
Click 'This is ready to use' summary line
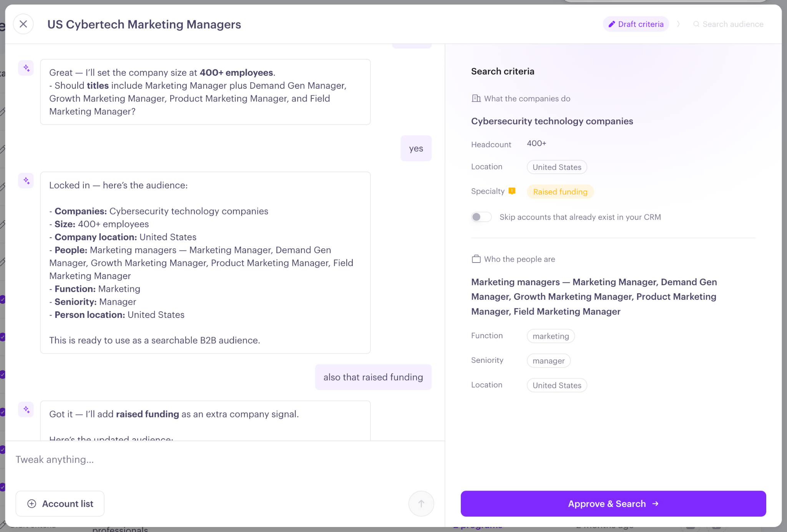coord(154,340)
